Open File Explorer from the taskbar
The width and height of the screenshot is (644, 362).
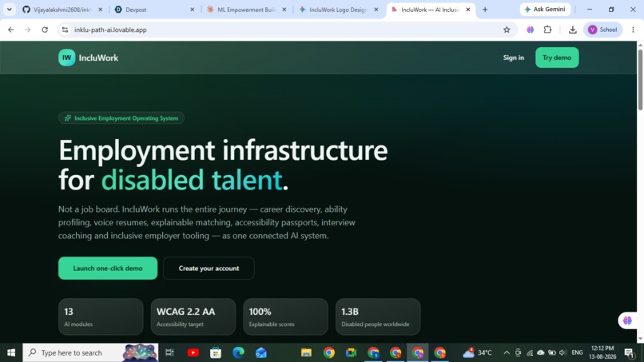click(x=306, y=352)
